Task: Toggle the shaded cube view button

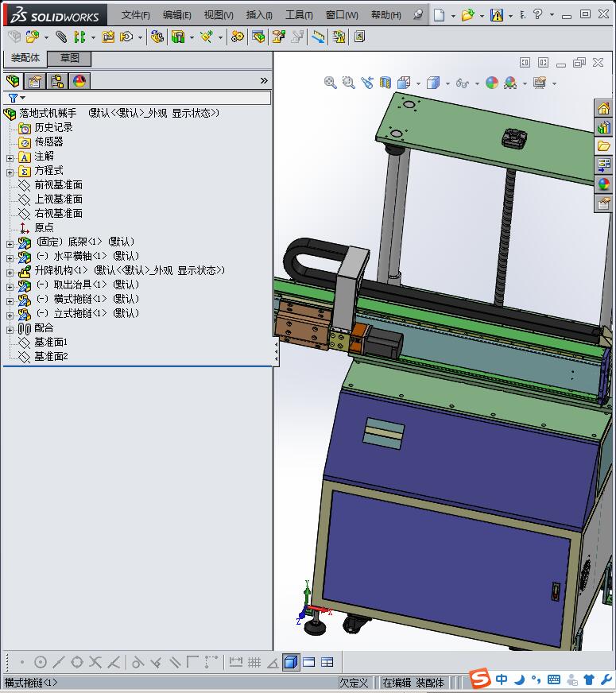Action: click(x=291, y=662)
